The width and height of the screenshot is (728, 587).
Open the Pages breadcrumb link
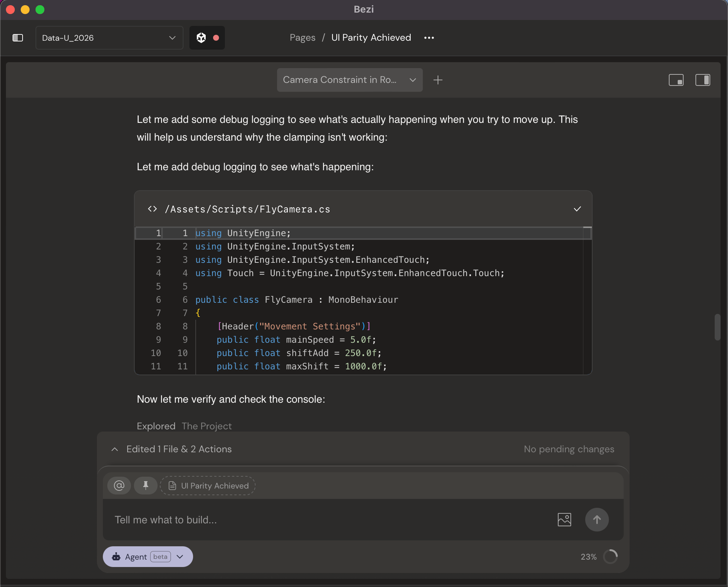302,38
